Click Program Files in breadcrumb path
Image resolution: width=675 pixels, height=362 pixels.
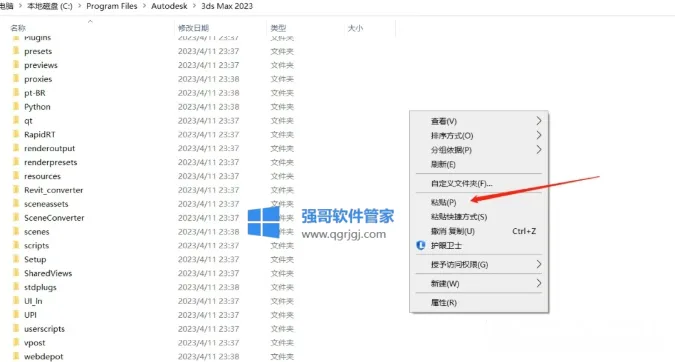tap(111, 6)
